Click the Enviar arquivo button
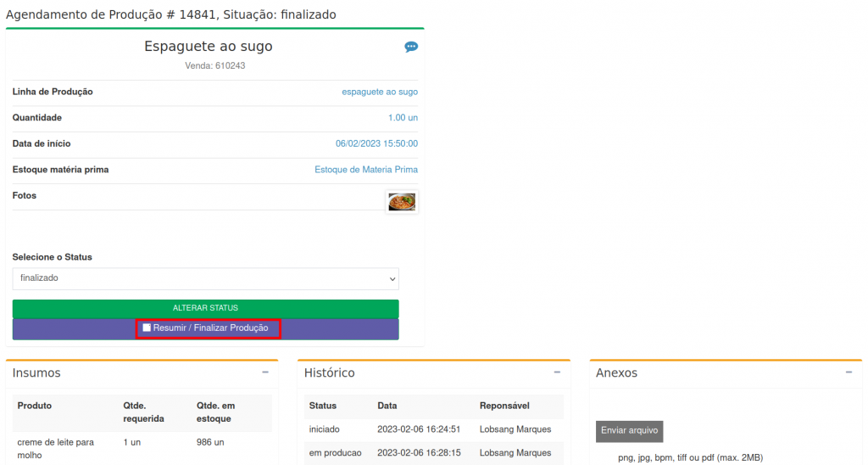The image size is (868, 465). [x=629, y=430]
